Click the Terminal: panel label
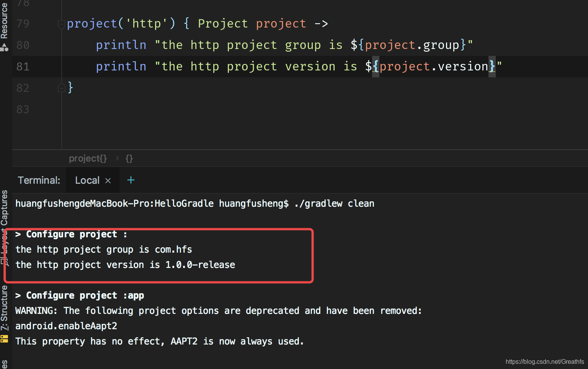Viewport: 588px width, 369px height. coord(39,180)
